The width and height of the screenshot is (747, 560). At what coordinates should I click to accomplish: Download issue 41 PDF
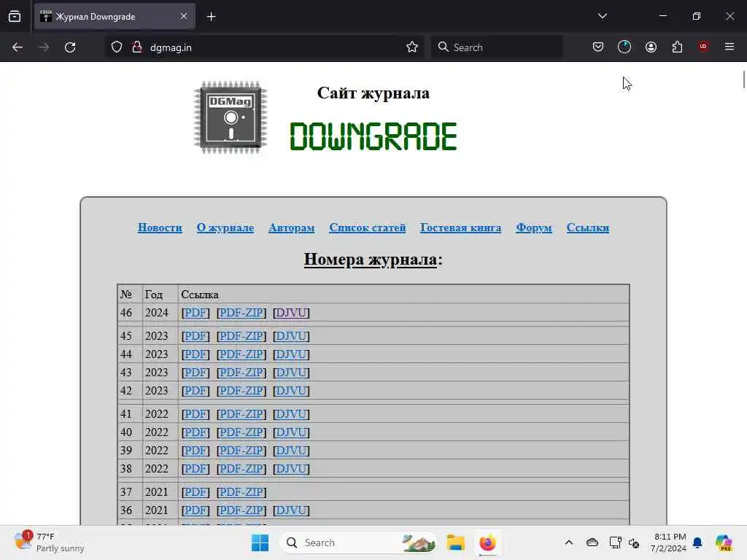click(196, 414)
